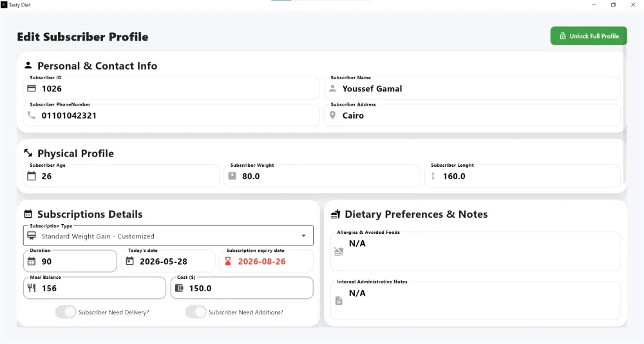Click the document icon in Administrative Notes field
Viewport: 644px width, 344px height.
click(x=339, y=301)
